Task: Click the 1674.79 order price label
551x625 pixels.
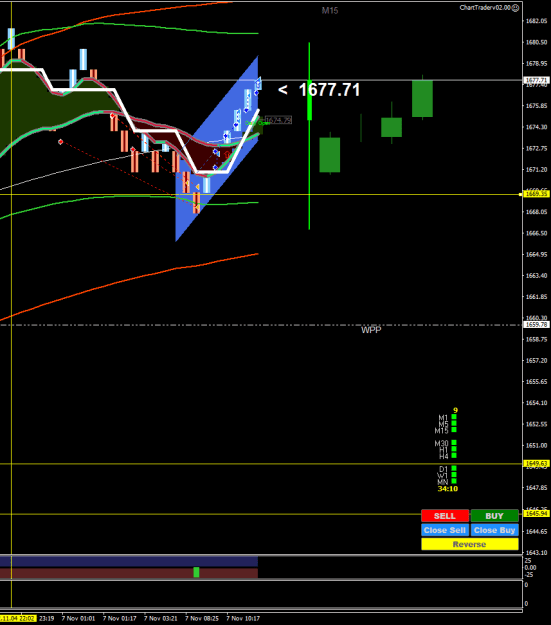Action: 278,120
